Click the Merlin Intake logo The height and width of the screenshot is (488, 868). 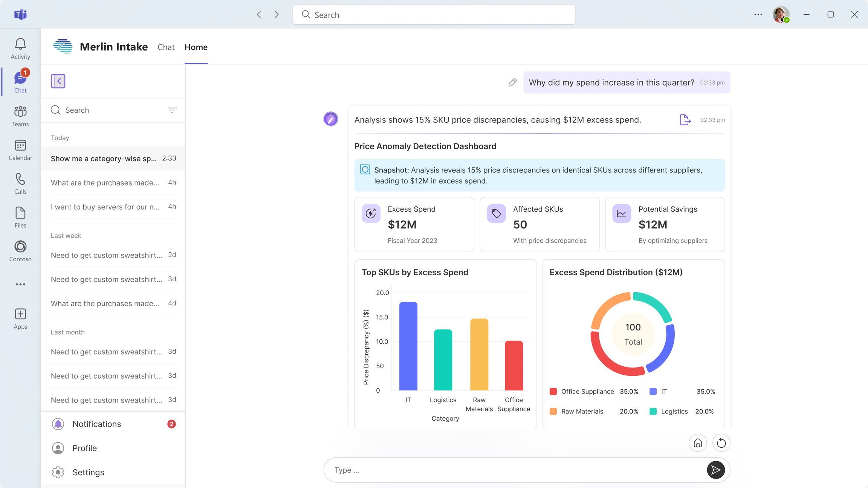click(63, 47)
